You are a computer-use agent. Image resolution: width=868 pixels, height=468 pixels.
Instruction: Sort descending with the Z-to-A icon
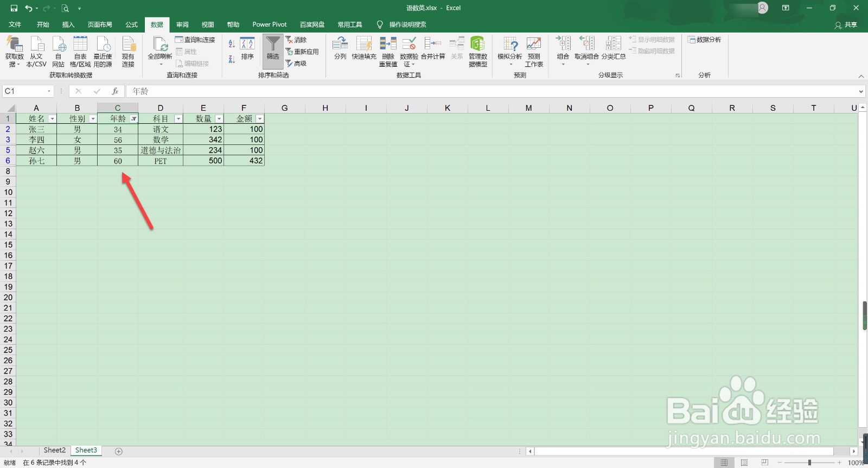click(232, 59)
